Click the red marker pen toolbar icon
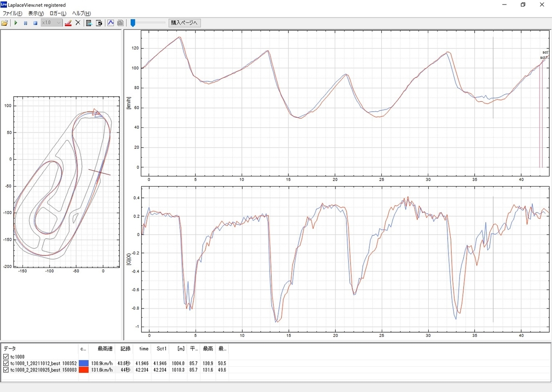This screenshot has width=552, height=392. click(68, 23)
